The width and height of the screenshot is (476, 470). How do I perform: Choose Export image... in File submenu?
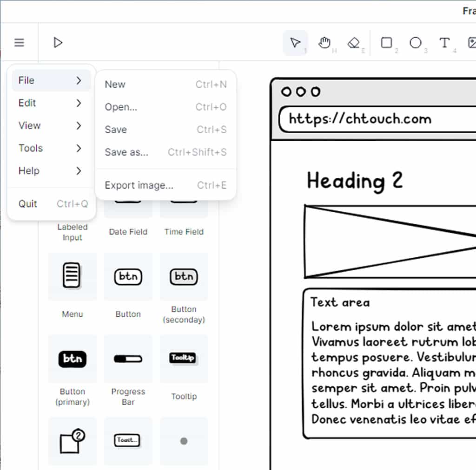pos(166,185)
